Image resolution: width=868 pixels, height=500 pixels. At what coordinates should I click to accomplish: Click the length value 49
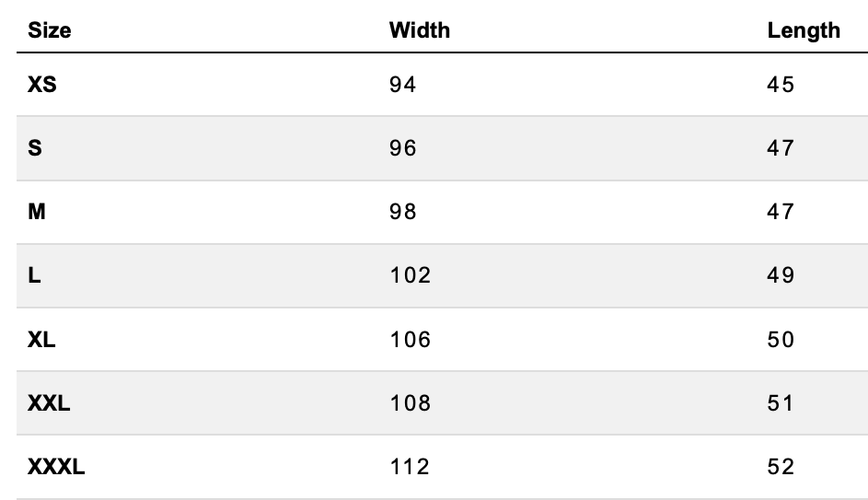(x=781, y=275)
